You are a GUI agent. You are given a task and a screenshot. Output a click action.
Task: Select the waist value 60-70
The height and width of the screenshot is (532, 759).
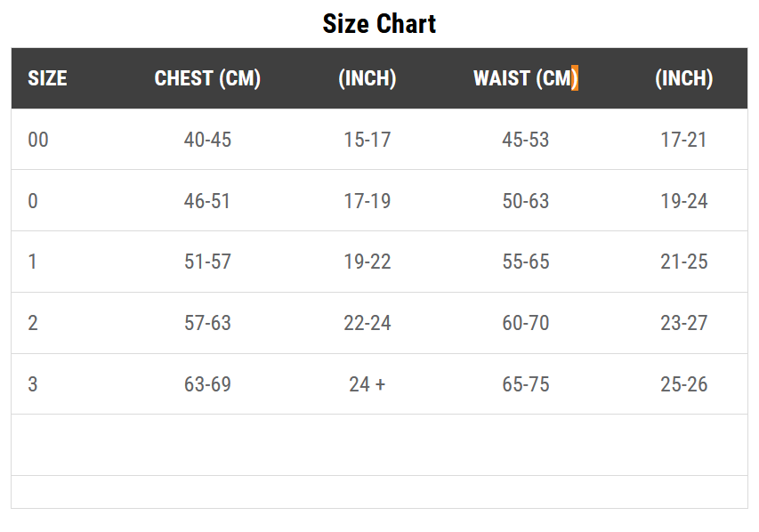pos(526,323)
